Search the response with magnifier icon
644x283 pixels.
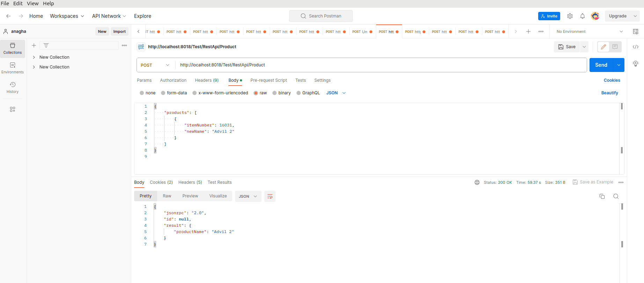(616, 196)
